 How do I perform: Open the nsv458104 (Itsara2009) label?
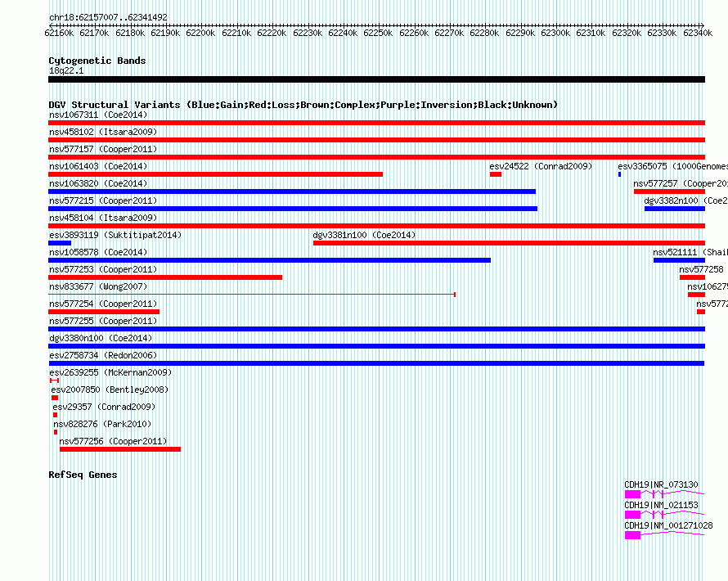point(103,218)
